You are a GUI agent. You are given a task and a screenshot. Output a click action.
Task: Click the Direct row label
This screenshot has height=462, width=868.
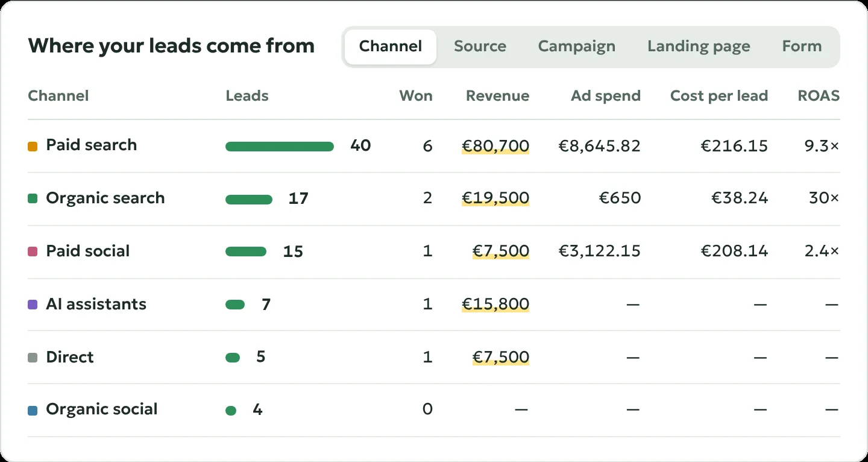pos(70,357)
